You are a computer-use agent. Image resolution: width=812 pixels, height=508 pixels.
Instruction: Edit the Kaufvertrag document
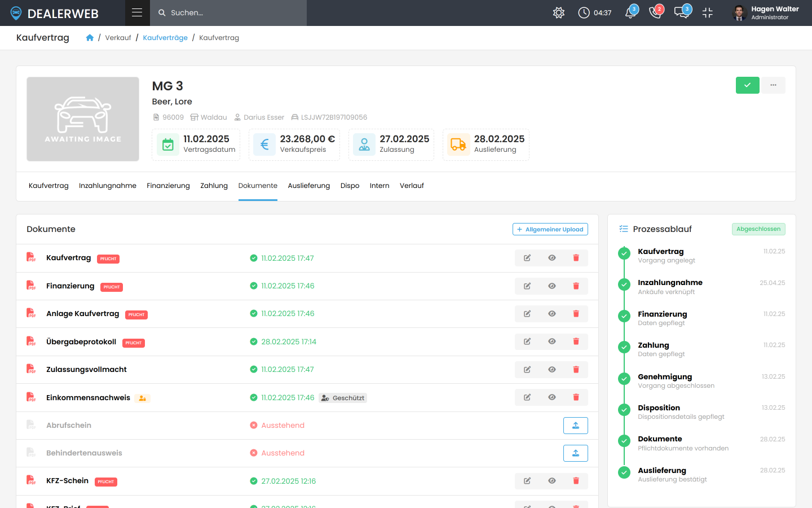pos(527,258)
